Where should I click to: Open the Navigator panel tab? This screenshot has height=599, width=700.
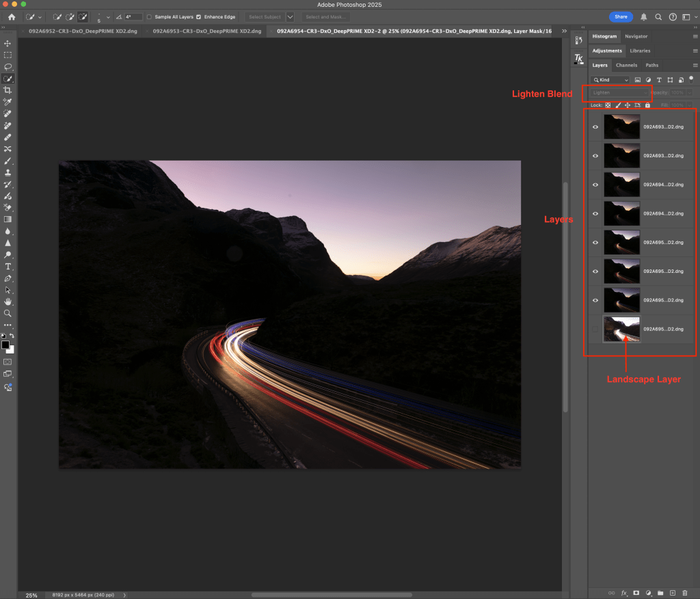coord(636,36)
